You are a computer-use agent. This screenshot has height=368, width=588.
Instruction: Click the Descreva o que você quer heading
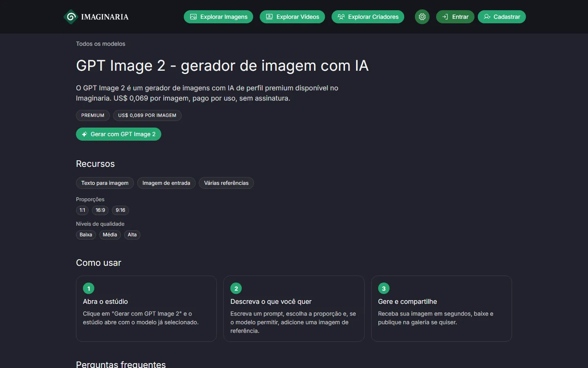pos(271,301)
